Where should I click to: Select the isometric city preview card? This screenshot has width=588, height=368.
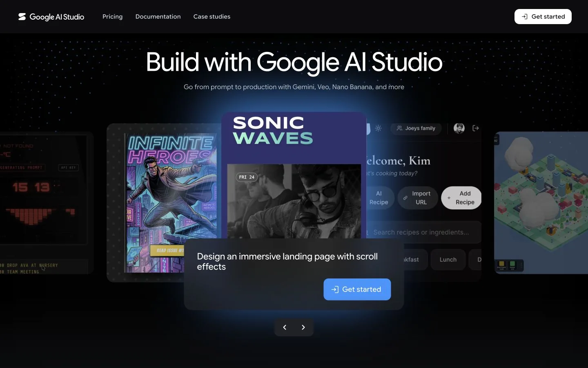click(541, 202)
